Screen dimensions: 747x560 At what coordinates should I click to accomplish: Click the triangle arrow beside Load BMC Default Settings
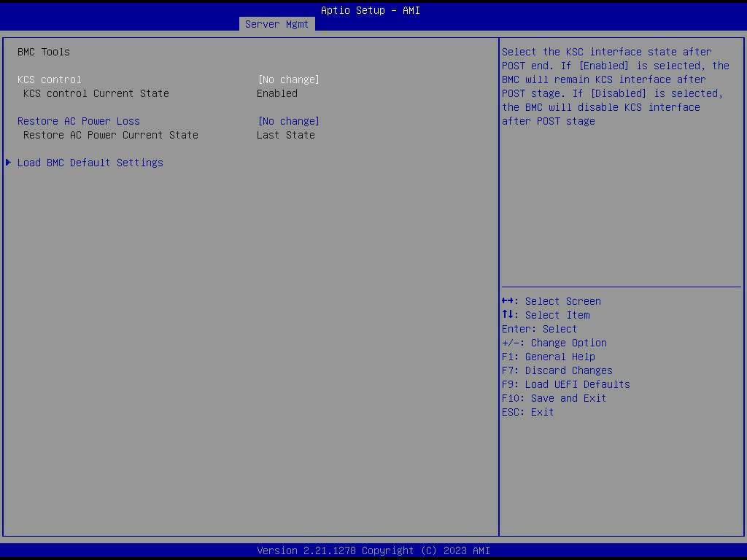[x=9, y=163]
